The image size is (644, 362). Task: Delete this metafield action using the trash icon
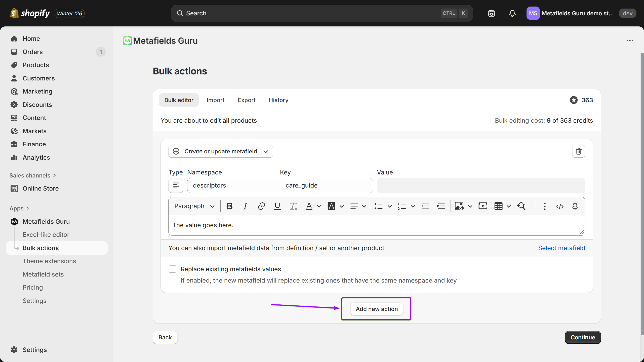(x=579, y=151)
